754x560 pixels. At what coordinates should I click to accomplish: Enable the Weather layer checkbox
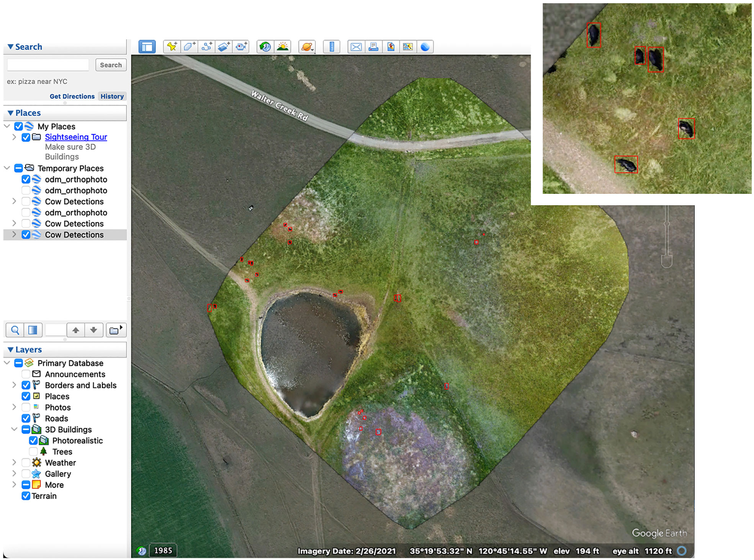26,463
